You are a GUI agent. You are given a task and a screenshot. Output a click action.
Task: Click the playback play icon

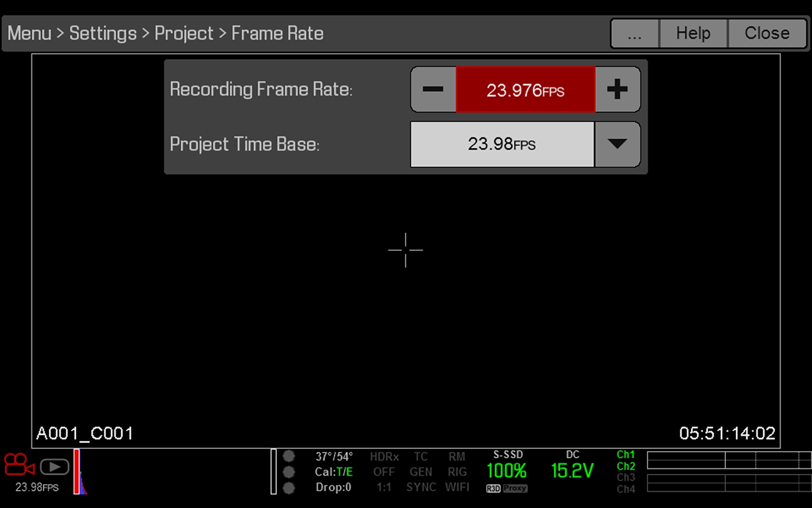(54, 466)
